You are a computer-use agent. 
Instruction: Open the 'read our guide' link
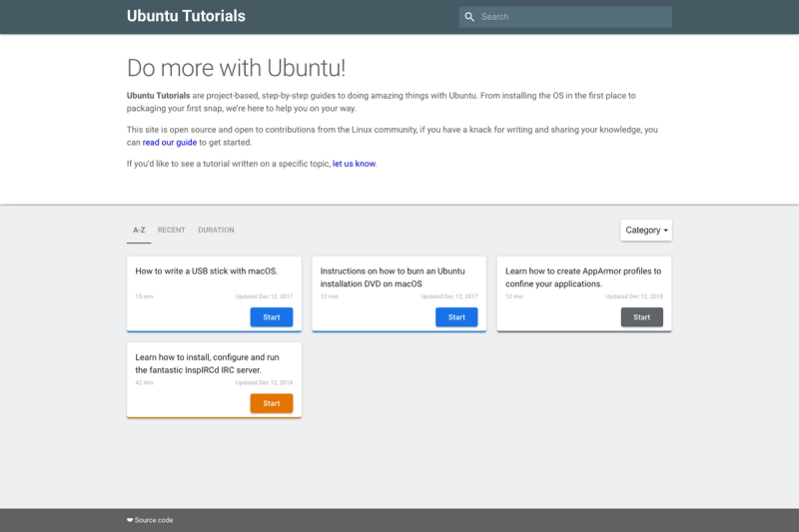tap(170, 143)
